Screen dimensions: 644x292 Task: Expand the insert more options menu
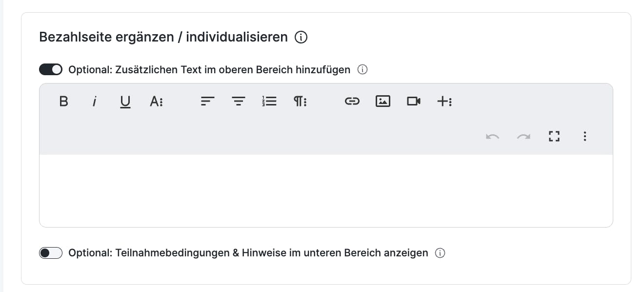(x=444, y=102)
